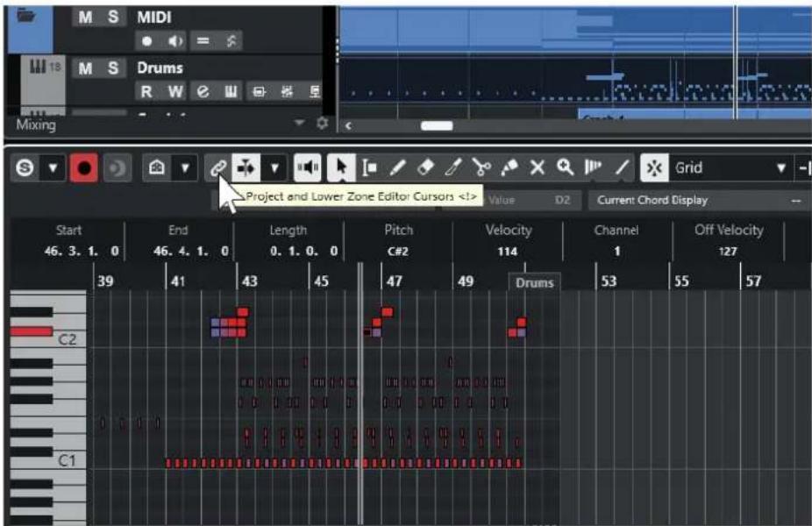
Task: Open the Grid snap type dropdown
Action: (730, 167)
